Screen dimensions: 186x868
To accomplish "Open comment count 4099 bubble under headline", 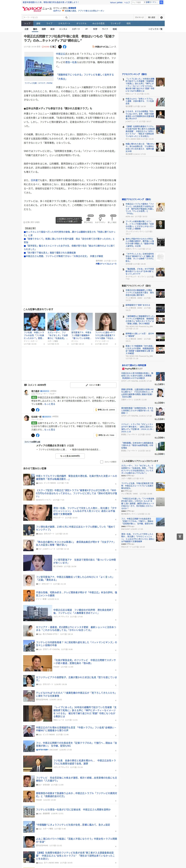I will (46, 47).
